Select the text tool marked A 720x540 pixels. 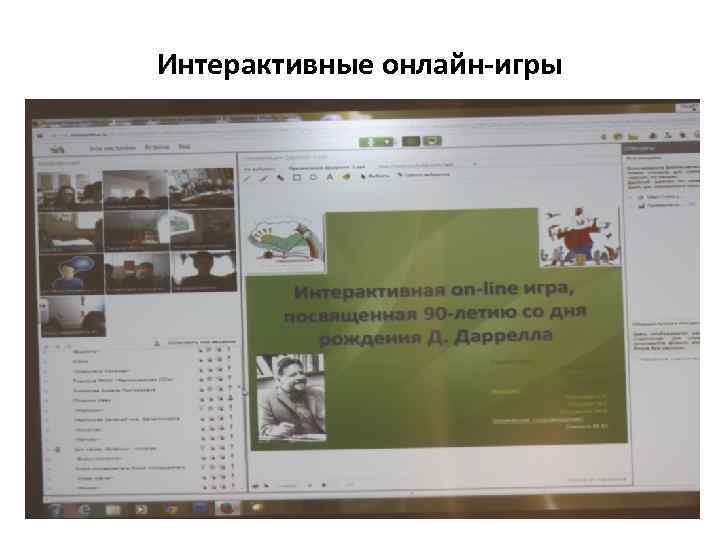click(x=330, y=177)
